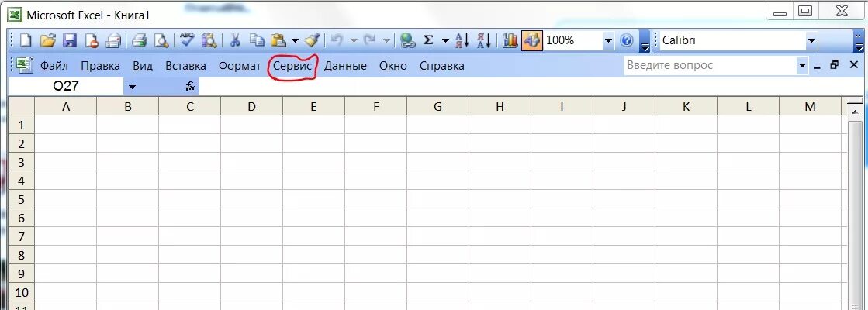Click the Excel icon in title bar

click(15, 14)
